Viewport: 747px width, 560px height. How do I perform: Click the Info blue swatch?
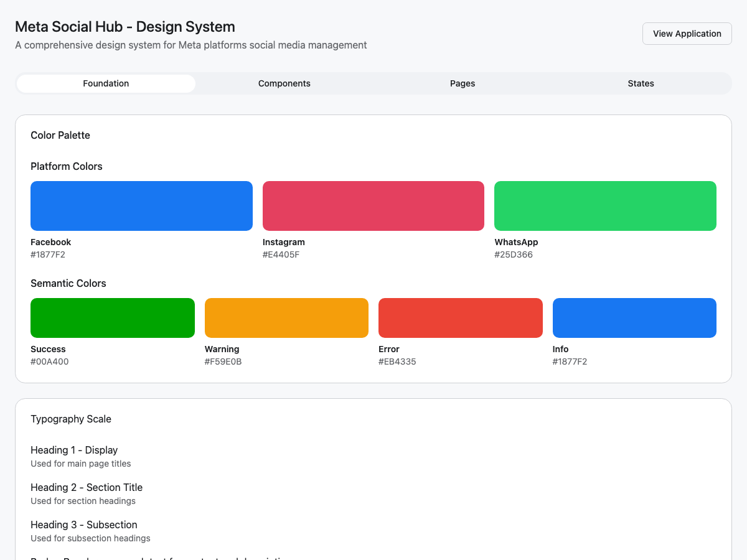pyautogui.click(x=634, y=318)
